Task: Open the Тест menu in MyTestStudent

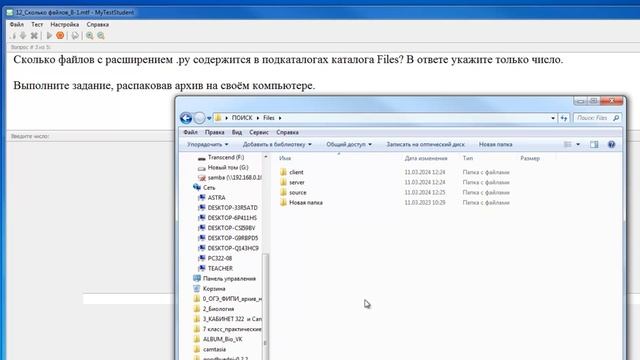Action: [37, 24]
